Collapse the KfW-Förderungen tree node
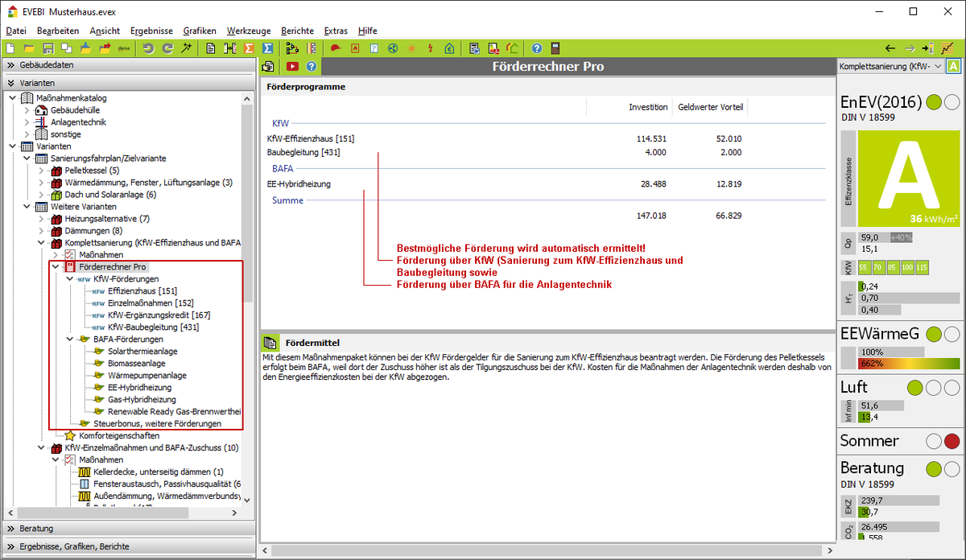The image size is (966, 560). 70,278
